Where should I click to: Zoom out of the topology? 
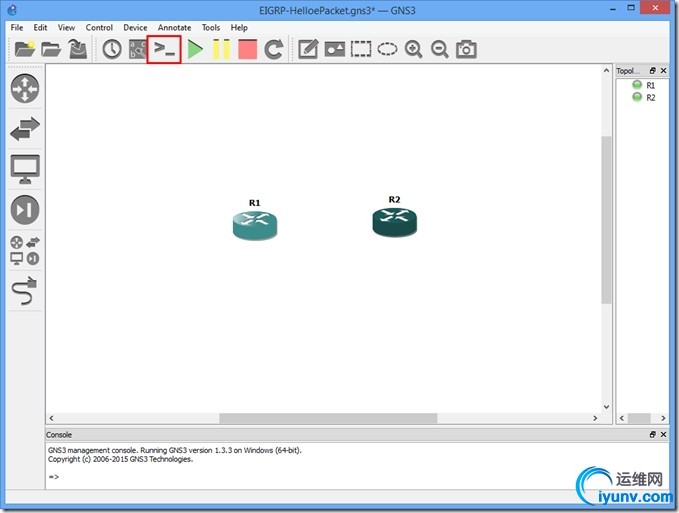[x=440, y=49]
